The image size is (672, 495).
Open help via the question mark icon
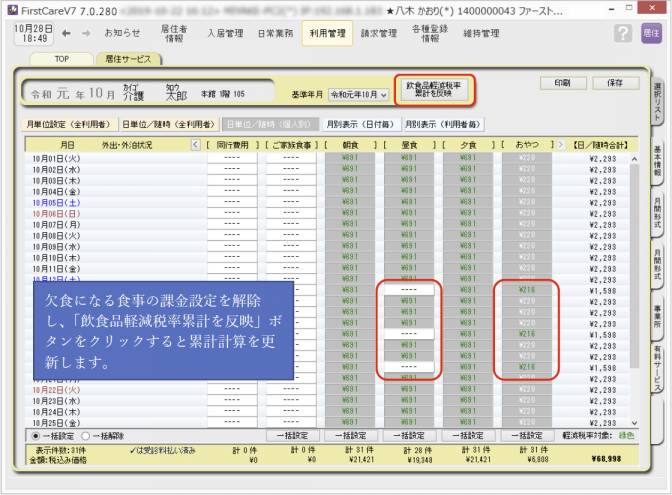click(624, 34)
